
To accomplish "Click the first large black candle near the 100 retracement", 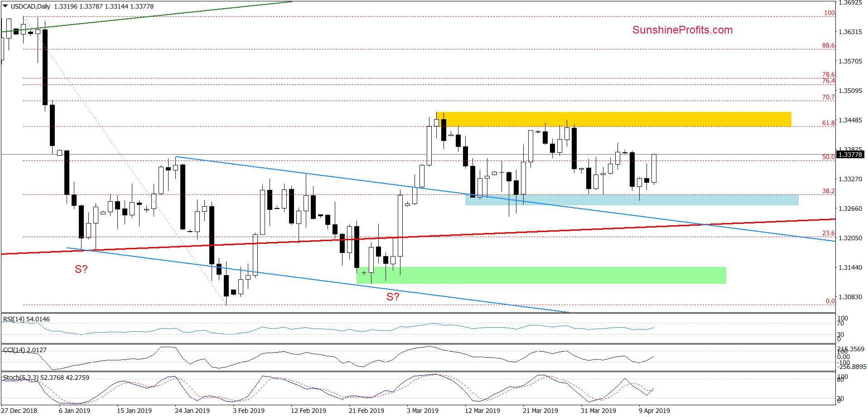I will [x=45, y=67].
